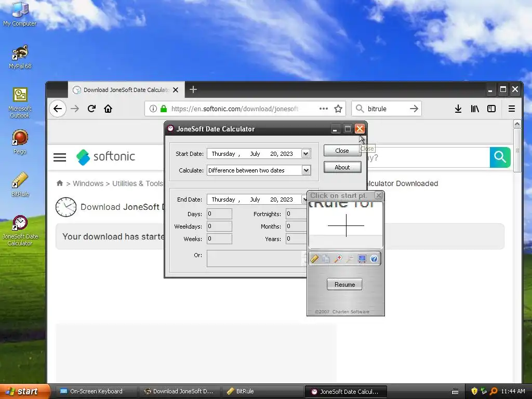This screenshot has width=532, height=399.
Task: Click the Close button in Date Calculator
Action: click(342, 151)
